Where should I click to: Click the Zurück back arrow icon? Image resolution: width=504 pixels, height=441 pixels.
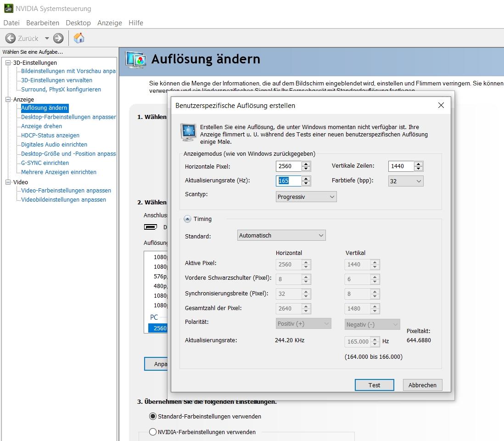tap(10, 38)
